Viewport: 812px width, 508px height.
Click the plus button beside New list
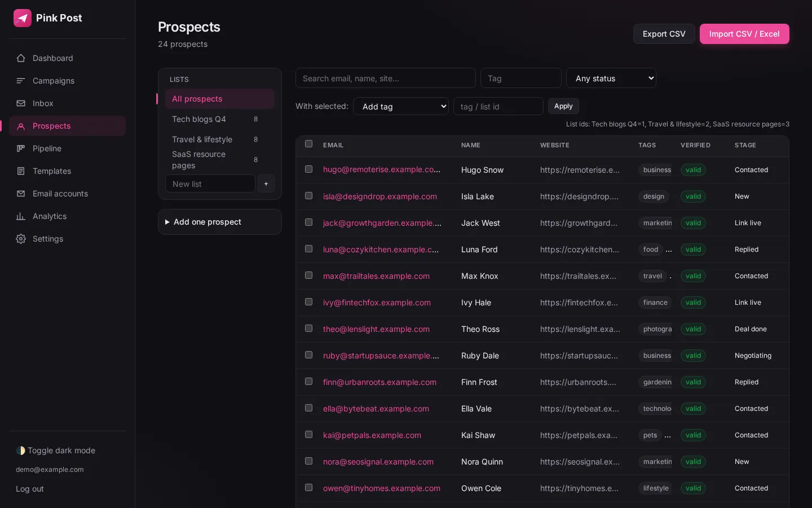pos(266,183)
